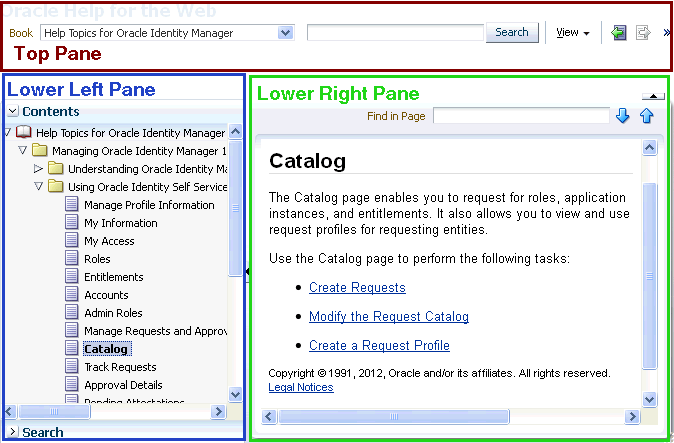The image size is (674, 443).
Task: Click the Admin Roles page icon
Action: coord(72,313)
